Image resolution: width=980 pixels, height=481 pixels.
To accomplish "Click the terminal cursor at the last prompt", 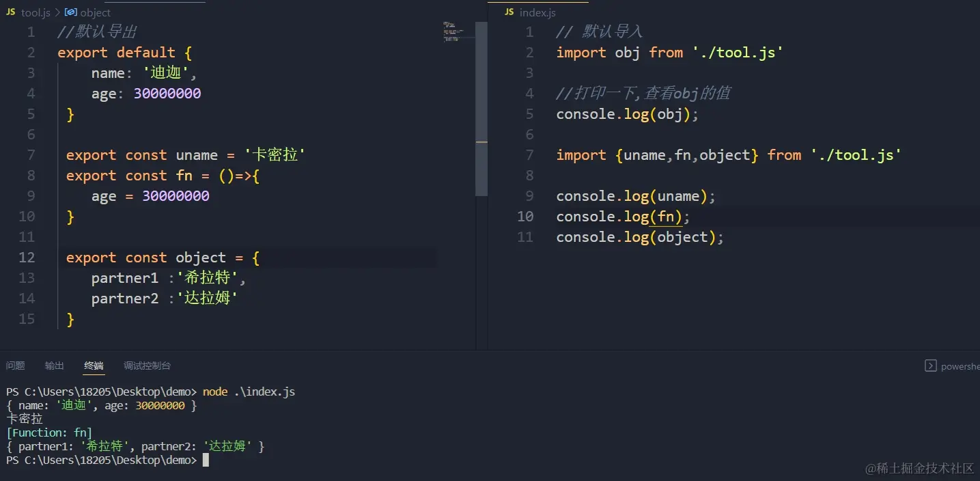I will click(x=206, y=461).
